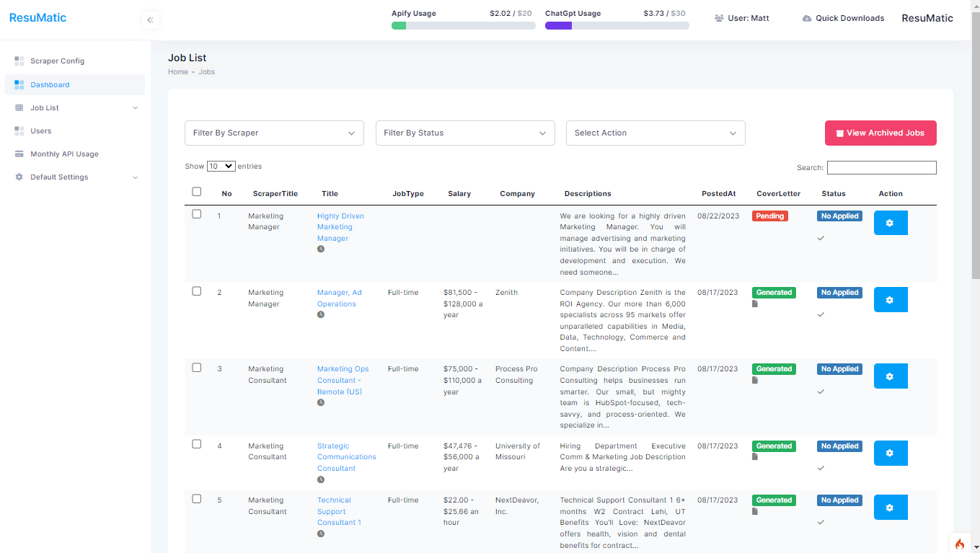980x553 pixels.
Task: Sort table by Salary column
Action: click(459, 193)
